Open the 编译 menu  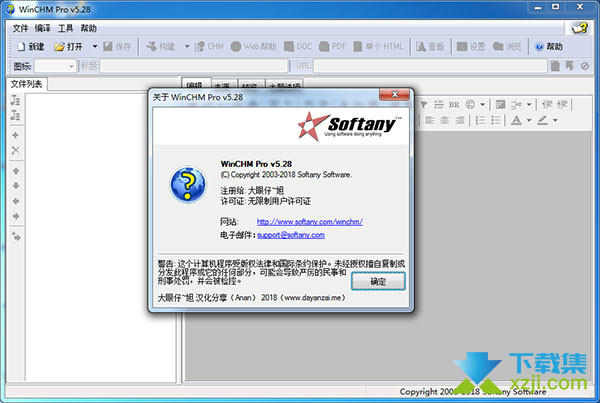(42, 28)
